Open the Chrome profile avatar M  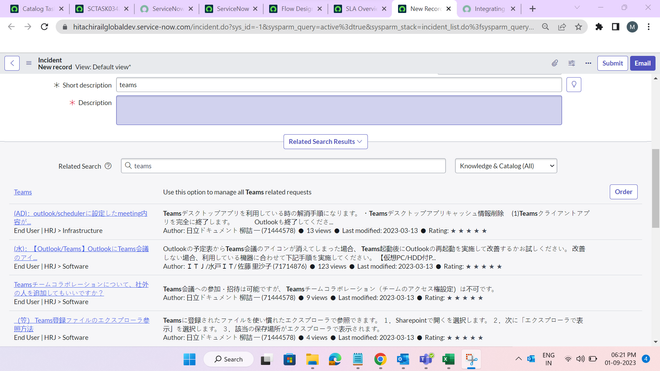coord(632,27)
